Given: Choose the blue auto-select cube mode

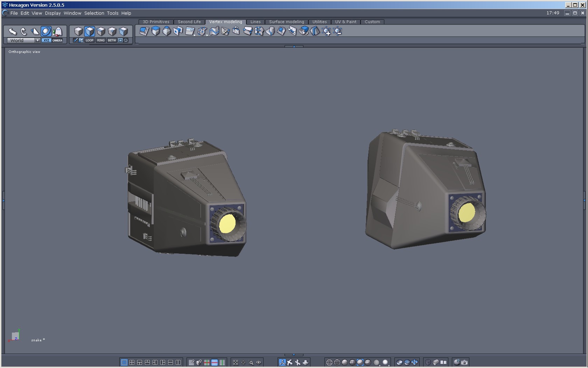Looking at the screenshot, I should 123,32.
